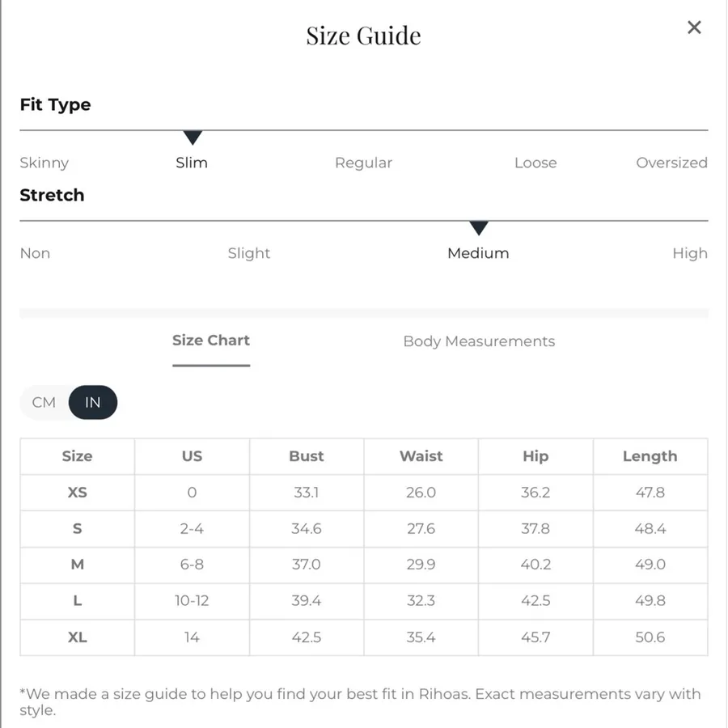Select the IN unit toggle
Image resolution: width=728 pixels, height=728 pixels.
[x=93, y=402]
